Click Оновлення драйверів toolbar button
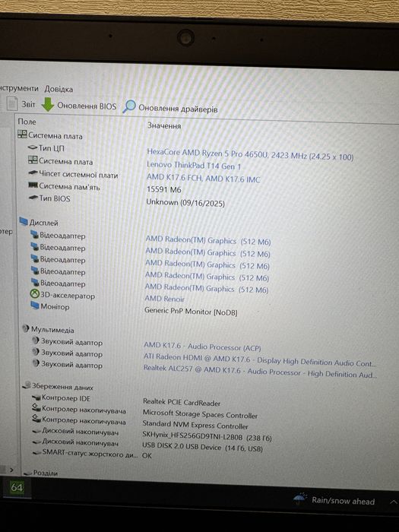The width and height of the screenshot is (399, 532). [178, 109]
